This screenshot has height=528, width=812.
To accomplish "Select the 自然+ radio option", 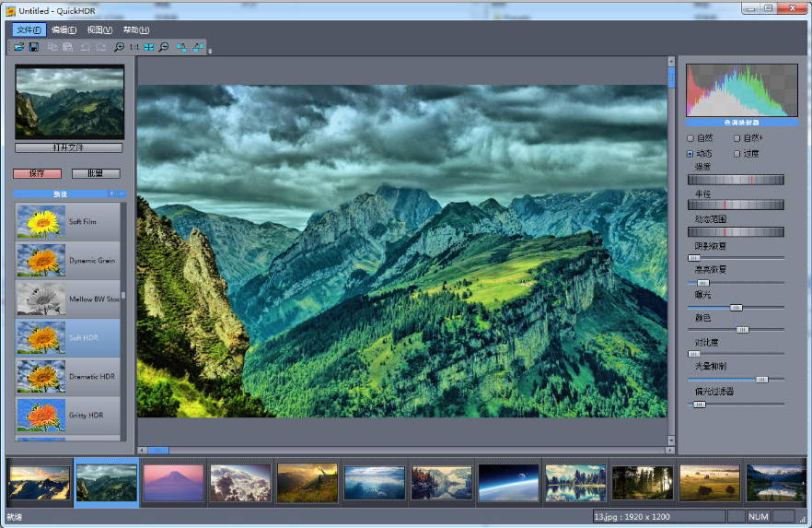I will pyautogui.click(x=737, y=138).
